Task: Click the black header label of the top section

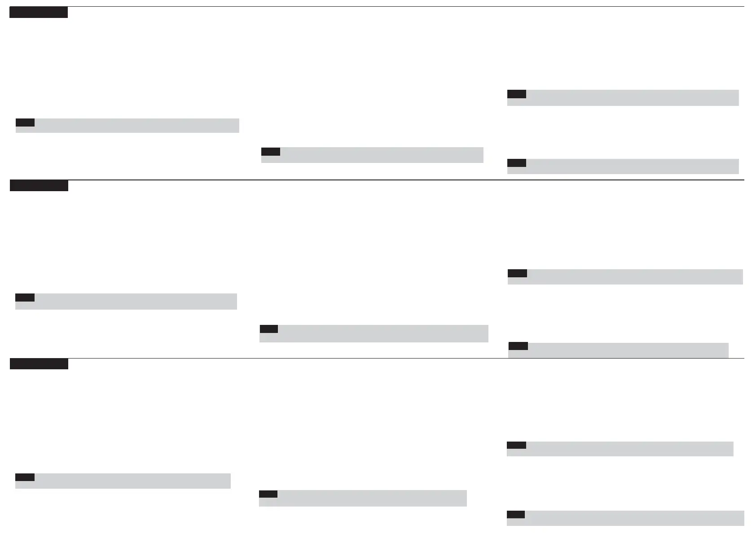Action: pos(39,13)
